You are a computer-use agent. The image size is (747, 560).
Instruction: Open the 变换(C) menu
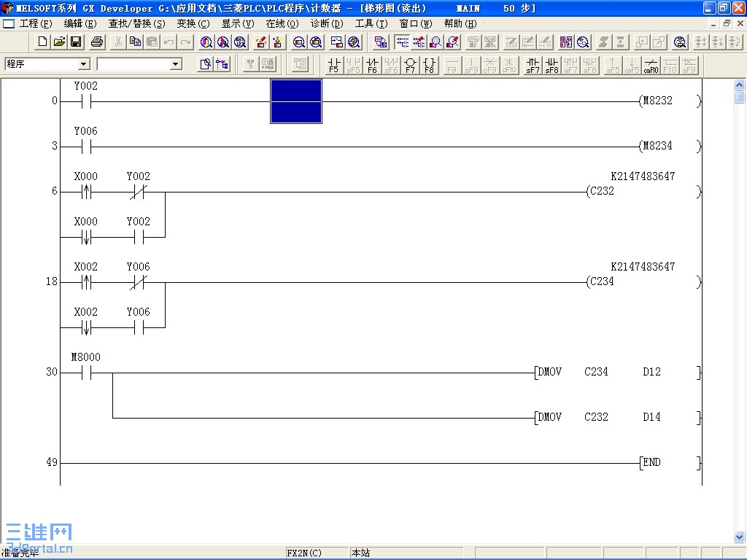pos(193,23)
